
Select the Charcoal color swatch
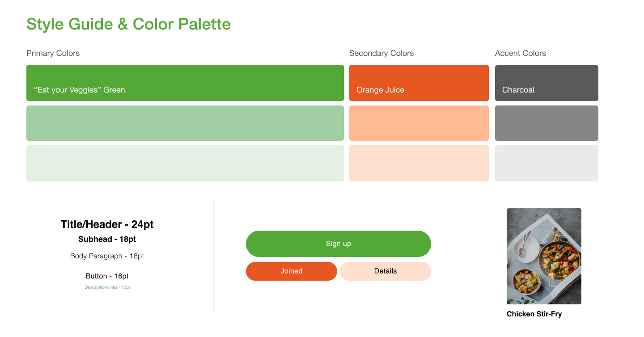point(547,83)
